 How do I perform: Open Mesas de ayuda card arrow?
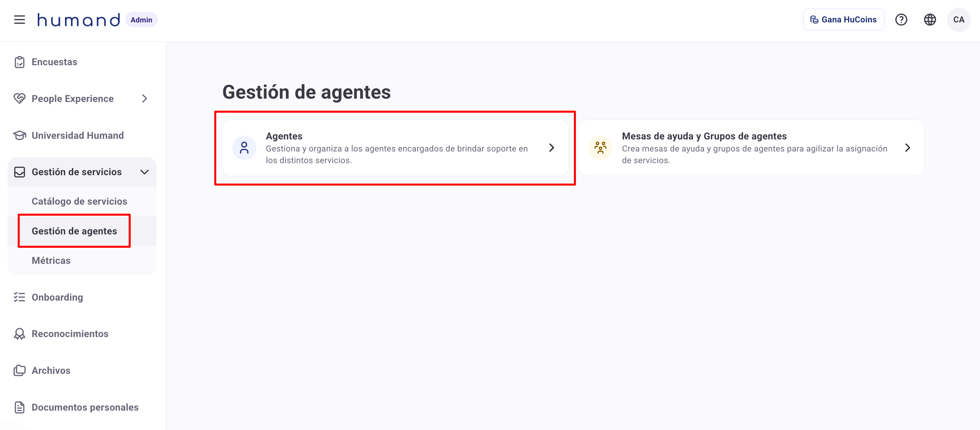pos(907,148)
